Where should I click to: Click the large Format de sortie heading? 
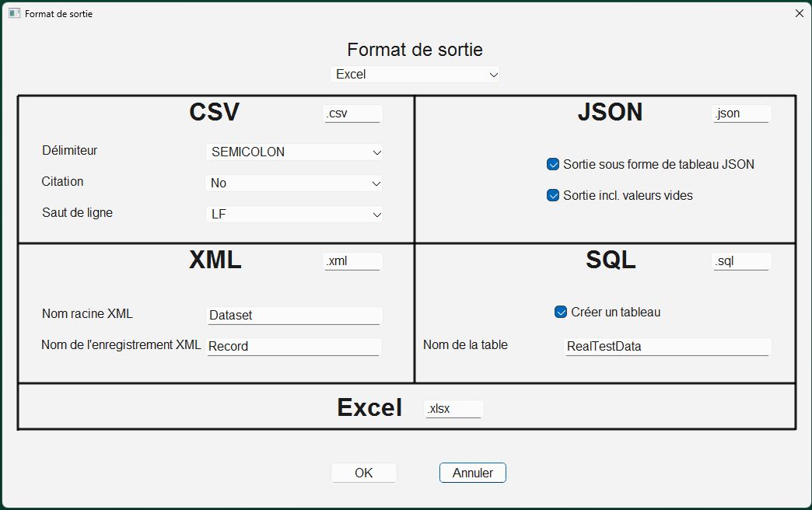[x=415, y=50]
